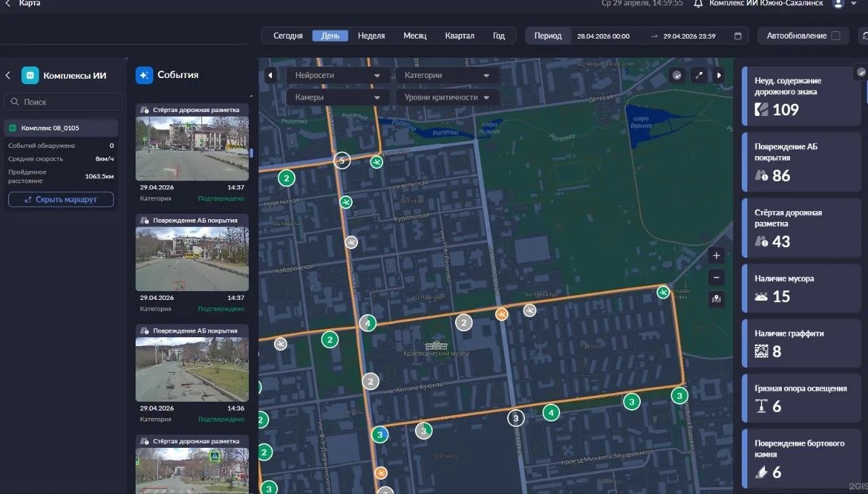Open notifications with the bell icon
This screenshot has height=494, width=868.
coord(698,3)
